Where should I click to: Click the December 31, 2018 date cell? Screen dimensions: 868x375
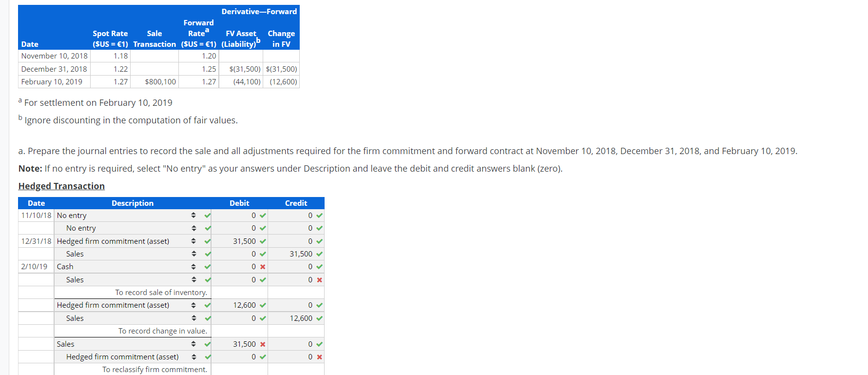pyautogui.click(x=54, y=69)
